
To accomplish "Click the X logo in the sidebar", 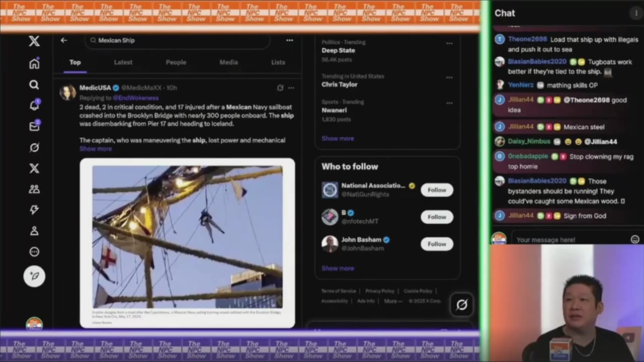I will [x=34, y=41].
